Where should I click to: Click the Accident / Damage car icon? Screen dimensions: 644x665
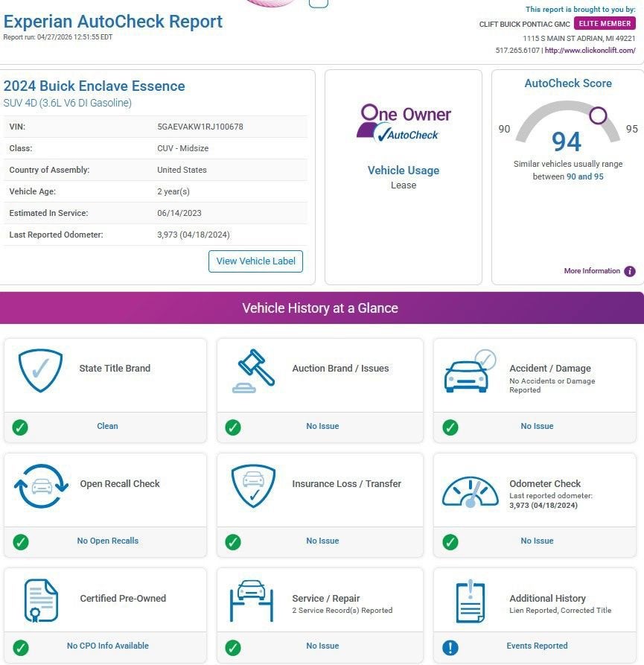pos(468,371)
